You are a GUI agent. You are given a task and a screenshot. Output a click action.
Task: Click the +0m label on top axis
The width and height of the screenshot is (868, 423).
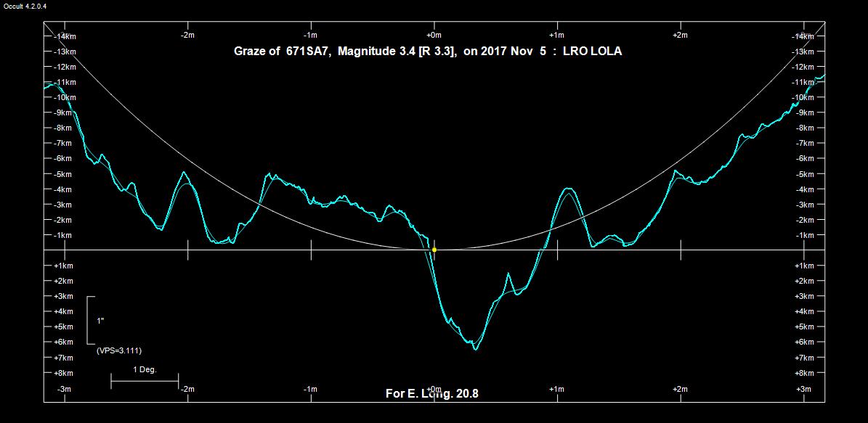tap(434, 35)
